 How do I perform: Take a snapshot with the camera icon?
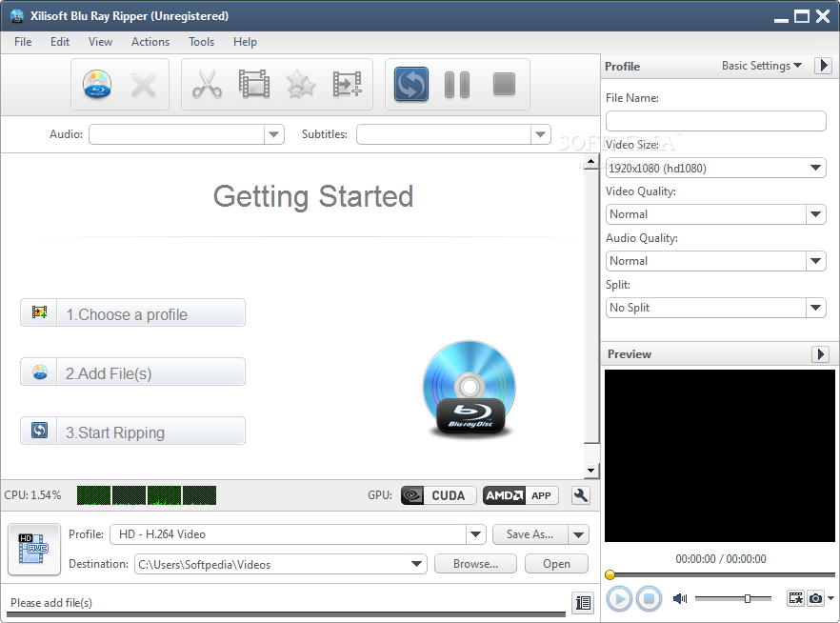pyautogui.click(x=815, y=598)
